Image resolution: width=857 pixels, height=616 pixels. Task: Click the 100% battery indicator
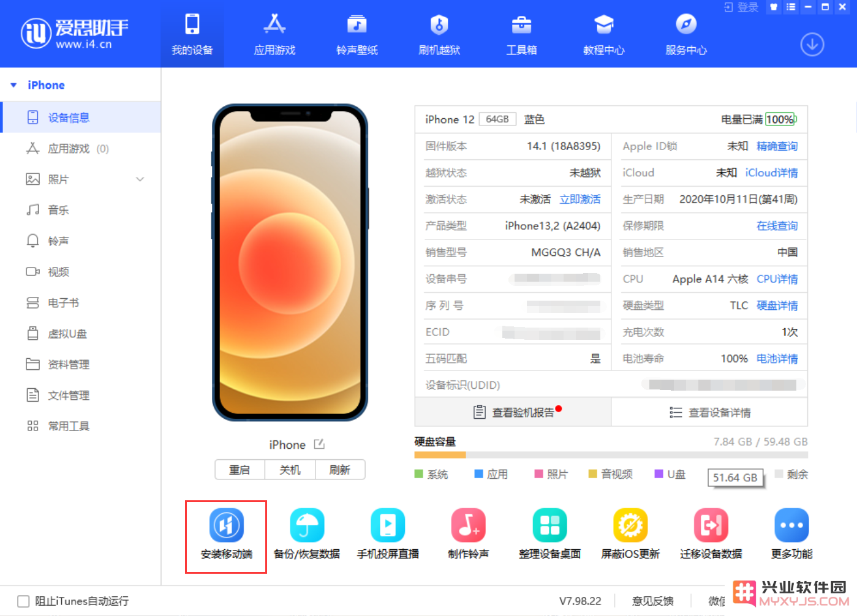[x=780, y=119]
